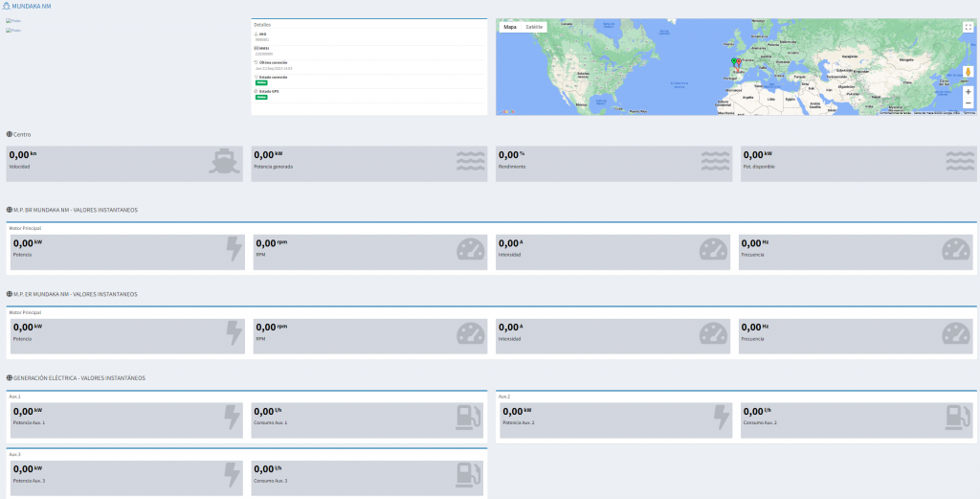
Task: Zoom in on the map
Action: (968, 92)
